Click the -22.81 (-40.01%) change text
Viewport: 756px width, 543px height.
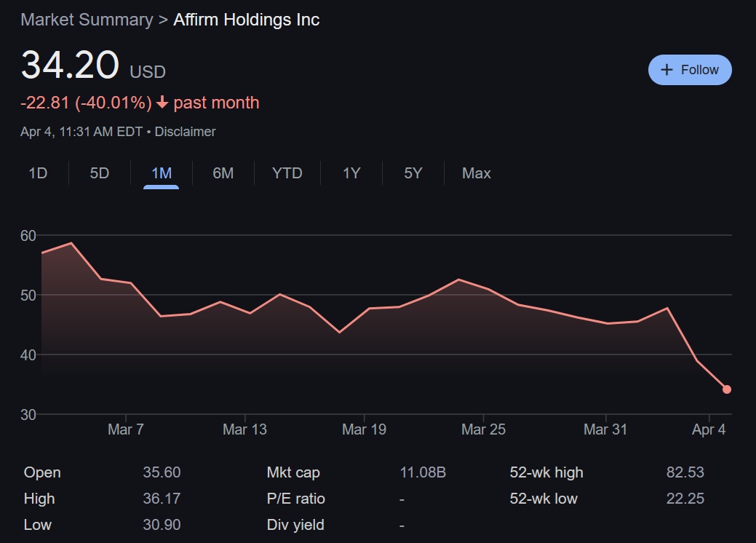click(x=87, y=103)
